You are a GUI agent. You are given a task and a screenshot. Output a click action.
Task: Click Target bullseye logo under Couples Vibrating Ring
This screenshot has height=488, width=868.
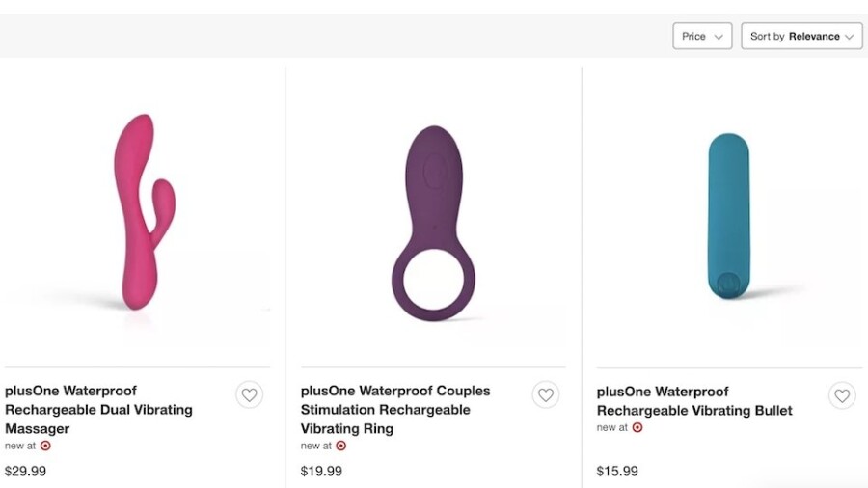[340, 446]
